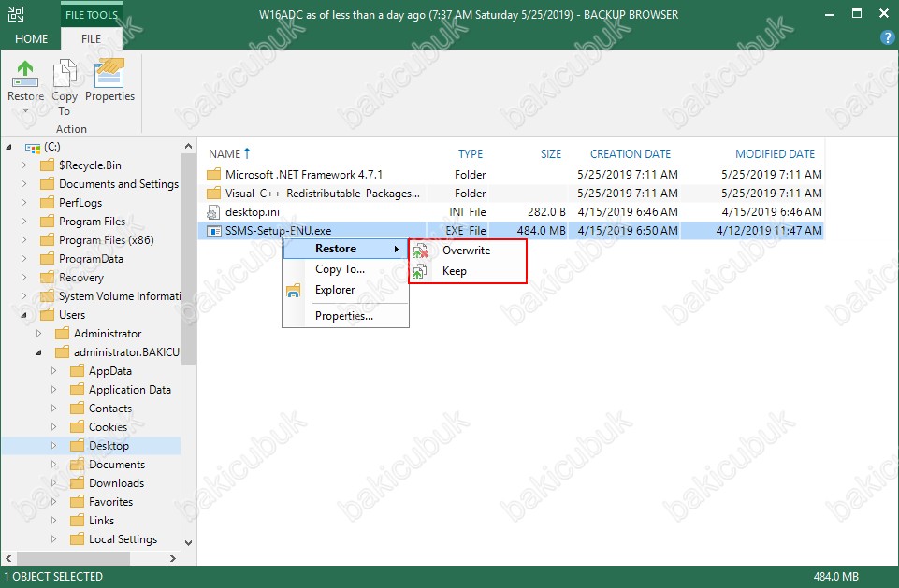Expand the Program Files (x86) node
The image size is (899, 588).
(x=23, y=240)
